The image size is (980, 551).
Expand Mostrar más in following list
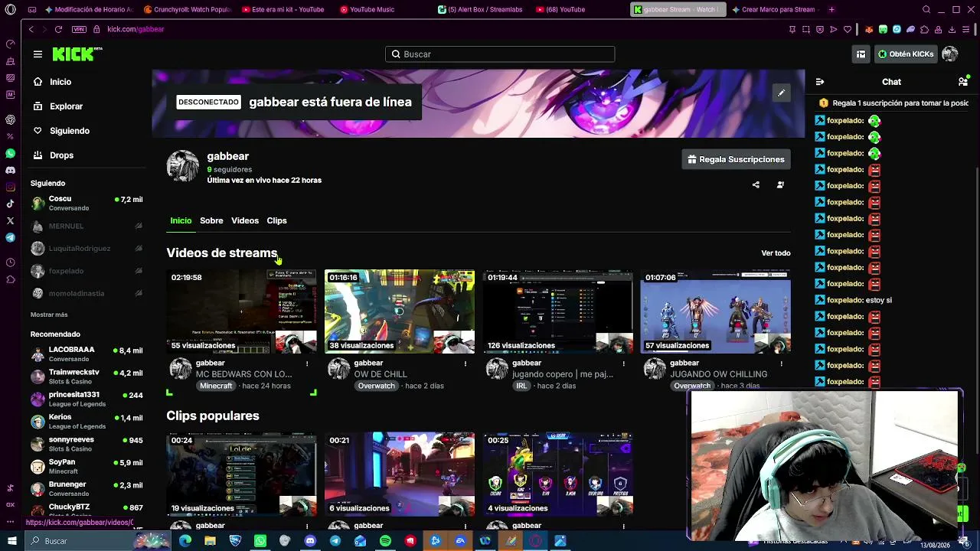49,315
